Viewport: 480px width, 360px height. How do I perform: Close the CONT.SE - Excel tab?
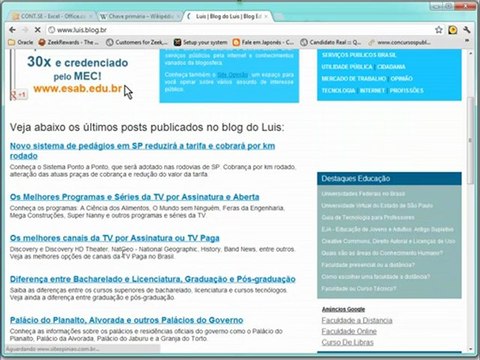tap(90, 16)
